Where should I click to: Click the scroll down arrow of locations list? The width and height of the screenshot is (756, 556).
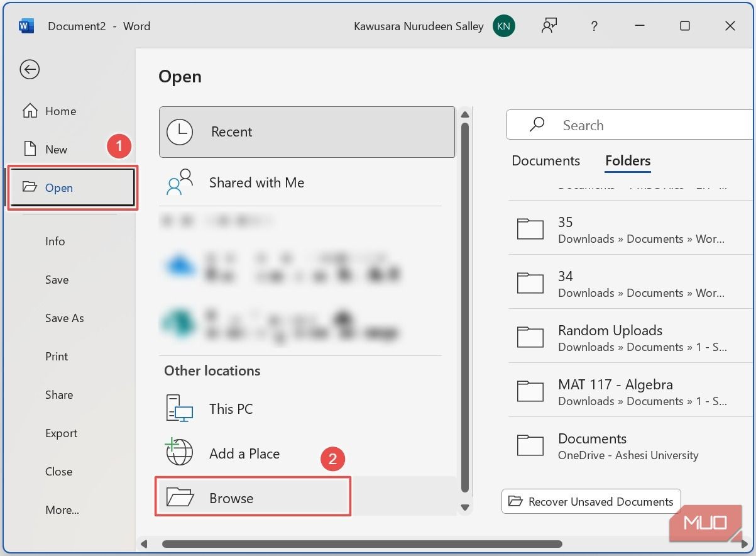click(x=465, y=507)
